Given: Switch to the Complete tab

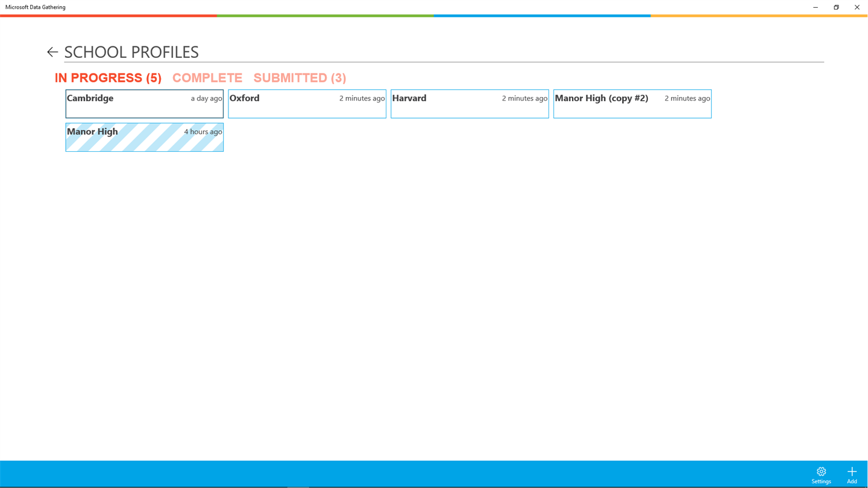Looking at the screenshot, I should 207,78.
